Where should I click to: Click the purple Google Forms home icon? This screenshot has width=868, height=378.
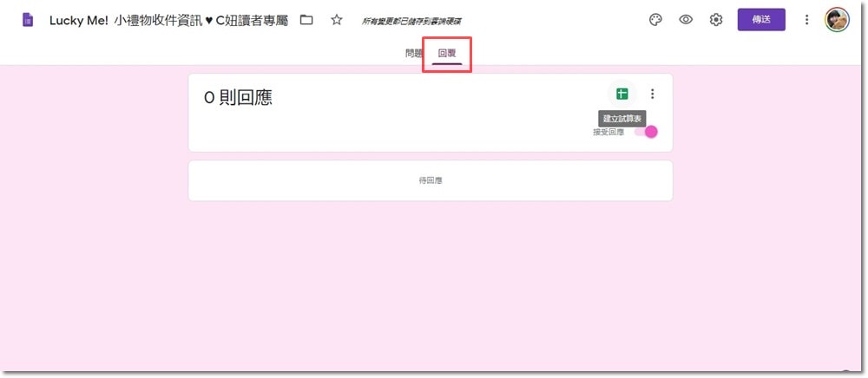pyautogui.click(x=29, y=20)
